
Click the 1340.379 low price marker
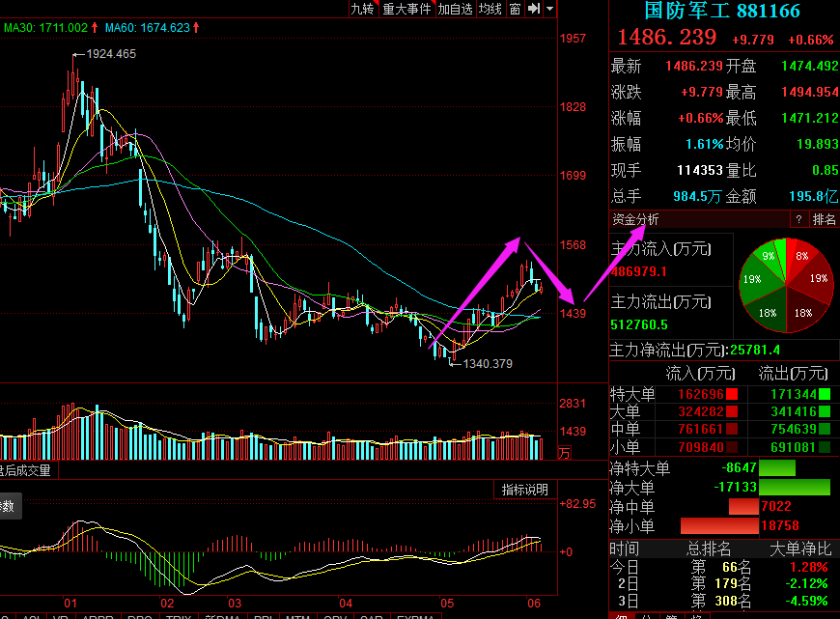click(487, 364)
